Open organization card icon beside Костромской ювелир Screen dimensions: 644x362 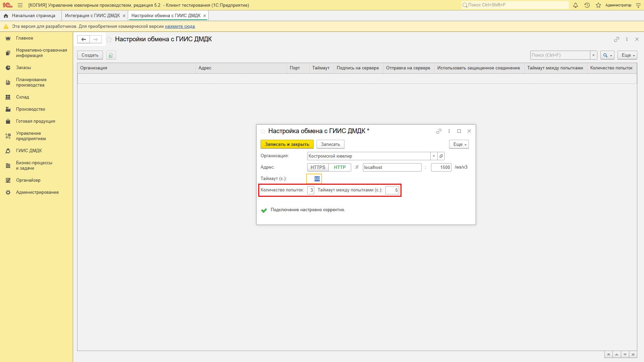pos(441,156)
